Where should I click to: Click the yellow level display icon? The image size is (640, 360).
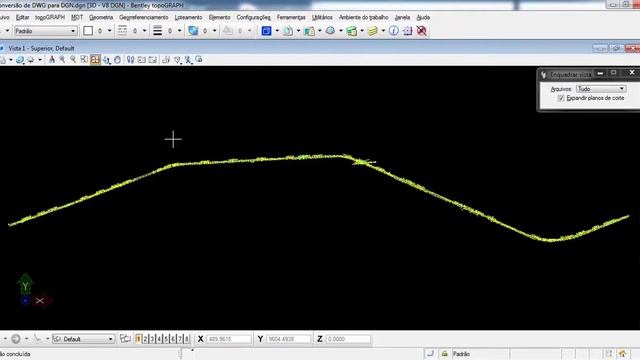[x=372, y=31]
